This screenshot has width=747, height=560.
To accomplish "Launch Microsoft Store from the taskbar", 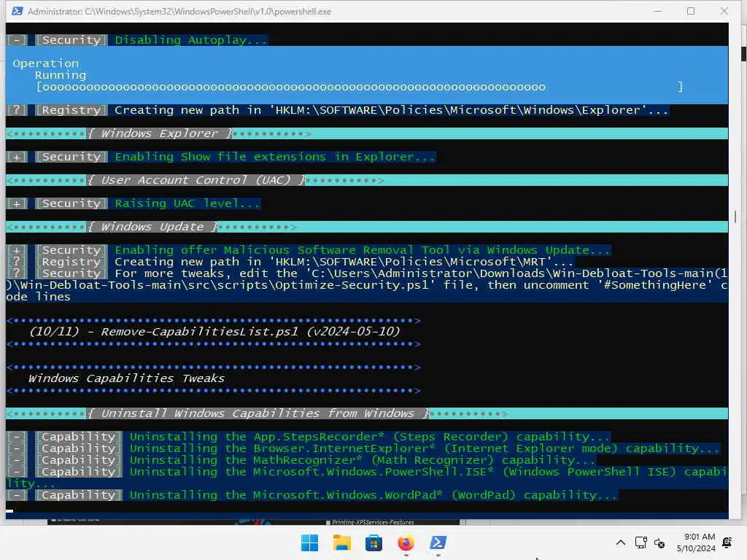I will 373,542.
